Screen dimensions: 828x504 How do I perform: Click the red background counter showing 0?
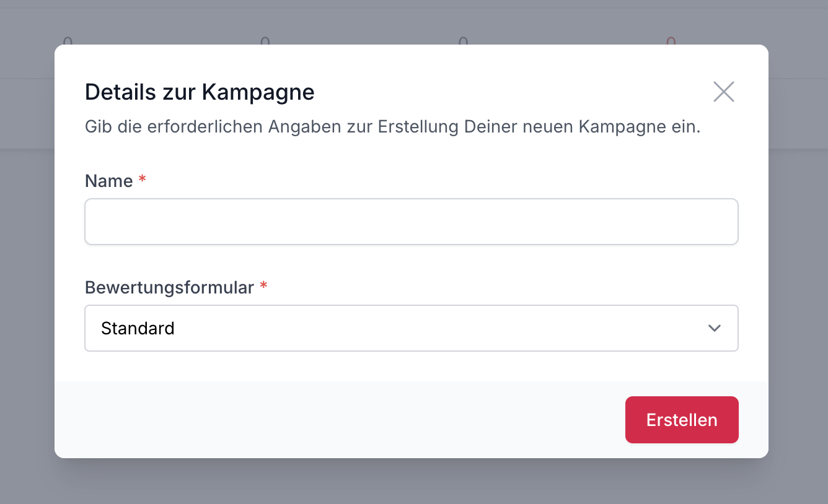(671, 41)
